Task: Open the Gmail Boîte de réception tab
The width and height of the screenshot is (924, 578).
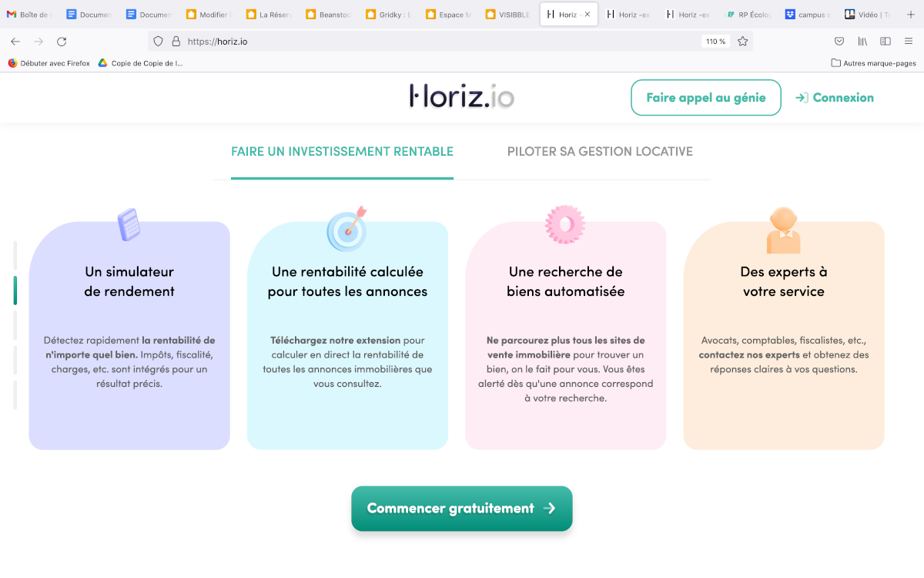Action: click(x=31, y=15)
